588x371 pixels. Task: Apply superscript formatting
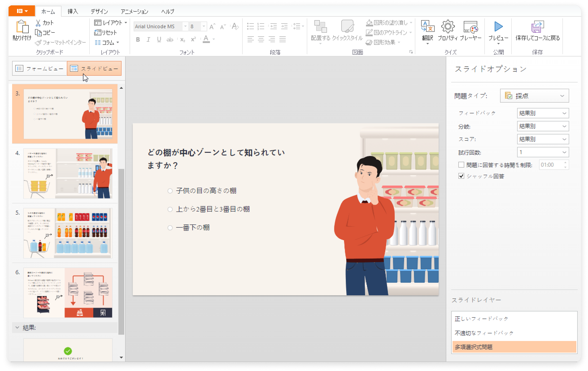(x=193, y=39)
